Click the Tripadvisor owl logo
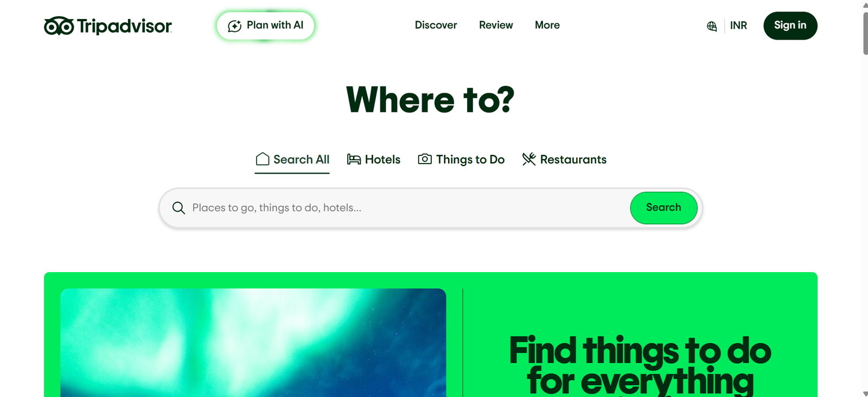Viewport: 868px width, 397px height. [x=59, y=26]
